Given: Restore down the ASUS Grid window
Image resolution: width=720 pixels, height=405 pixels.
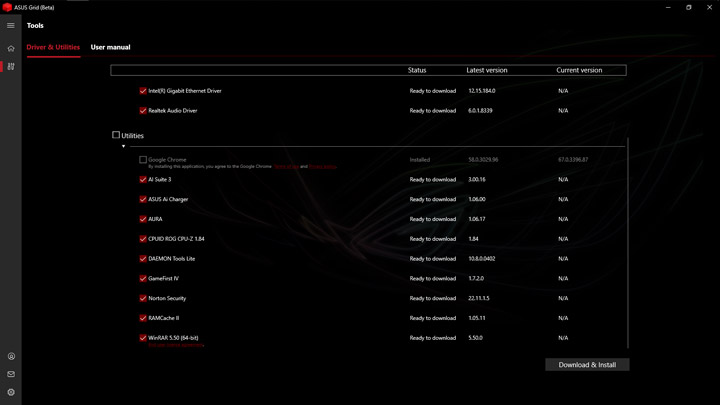Looking at the screenshot, I should pyautogui.click(x=689, y=7).
